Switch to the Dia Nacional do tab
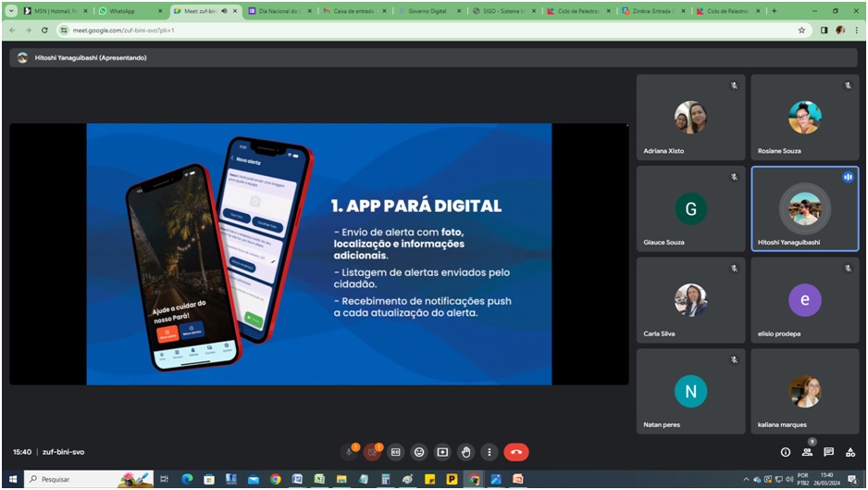This screenshot has width=868, height=490. 279,11
